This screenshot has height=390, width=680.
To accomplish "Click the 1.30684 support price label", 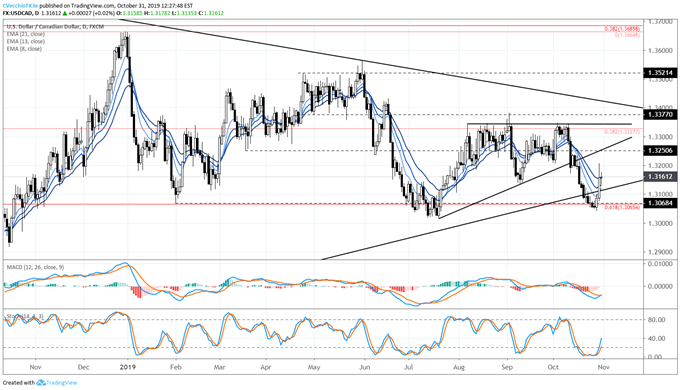I will tap(660, 203).
